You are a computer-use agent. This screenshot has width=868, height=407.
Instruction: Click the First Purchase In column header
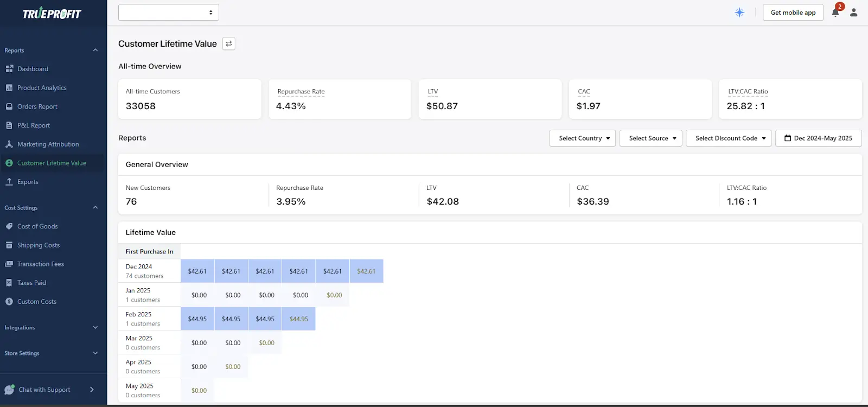pos(149,252)
